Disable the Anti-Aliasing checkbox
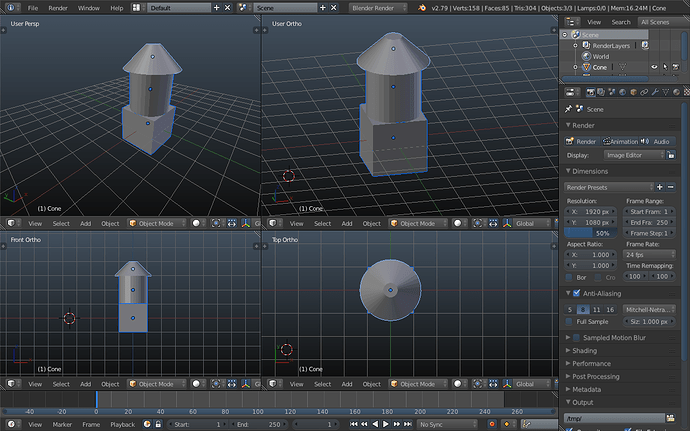Viewport: 690px width, 431px height. [x=576, y=293]
